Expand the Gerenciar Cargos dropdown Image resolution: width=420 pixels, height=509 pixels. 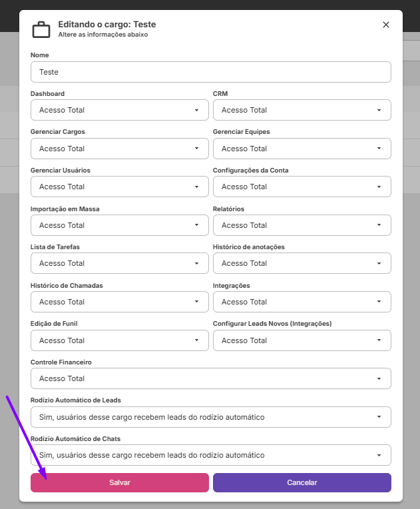pyautogui.click(x=120, y=149)
